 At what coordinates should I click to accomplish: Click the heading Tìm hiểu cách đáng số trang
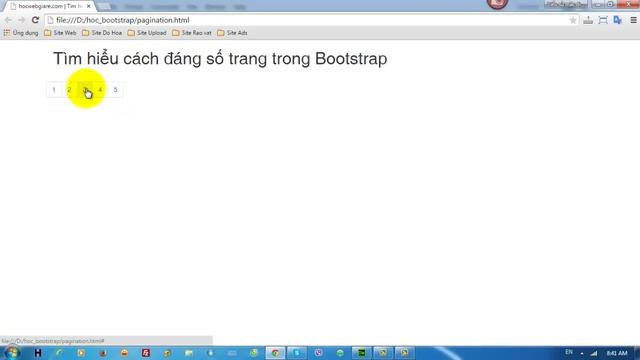click(x=220, y=59)
